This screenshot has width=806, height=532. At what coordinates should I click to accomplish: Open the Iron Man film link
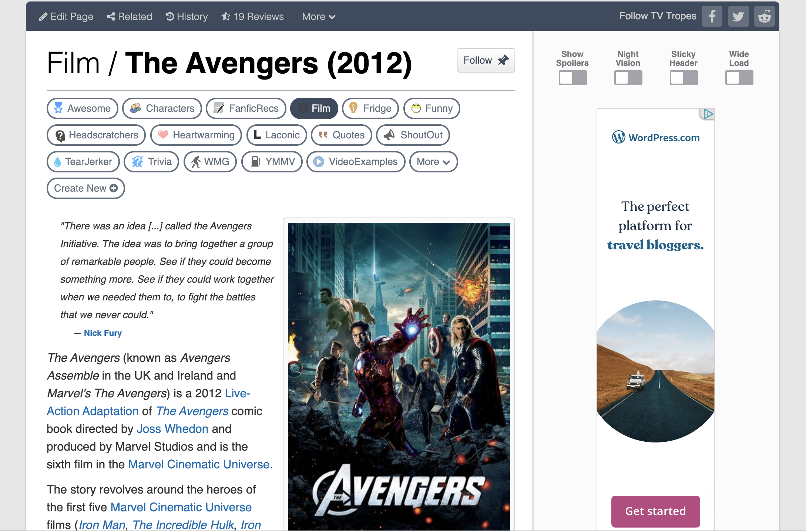pyautogui.click(x=102, y=525)
